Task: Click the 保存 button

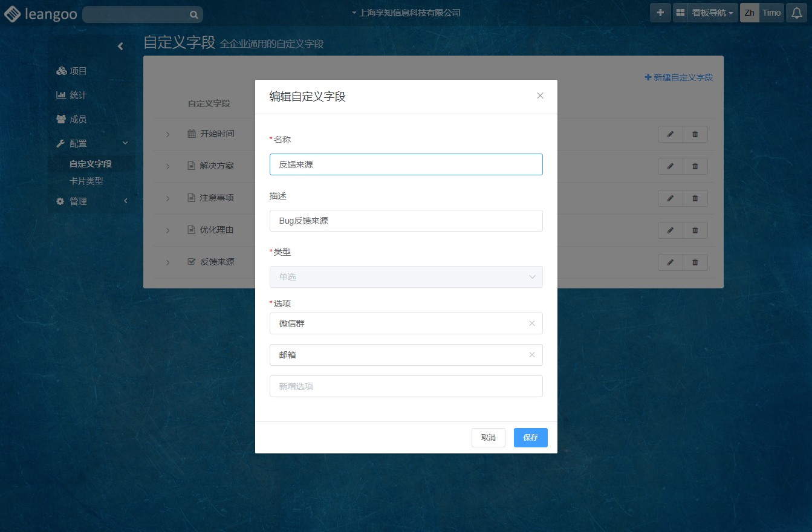Action: 530,438
